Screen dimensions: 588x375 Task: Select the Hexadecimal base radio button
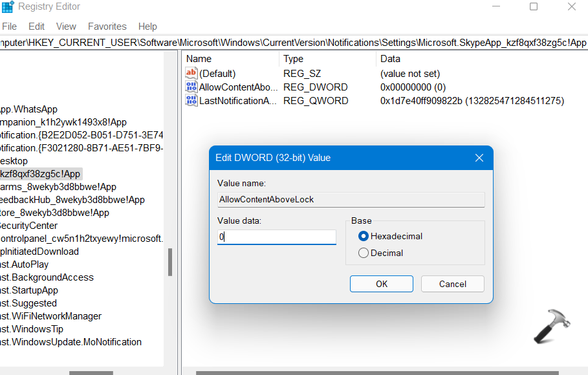pos(364,237)
